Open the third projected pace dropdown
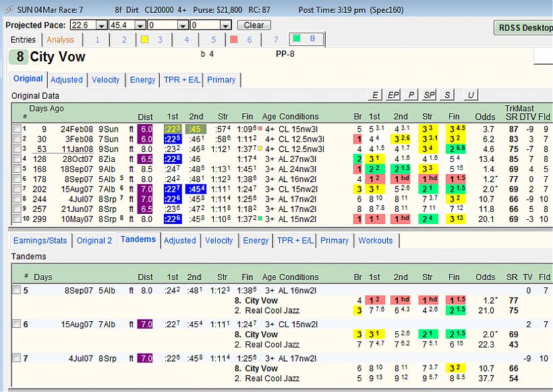This screenshot has width=553, height=392. coord(183,26)
